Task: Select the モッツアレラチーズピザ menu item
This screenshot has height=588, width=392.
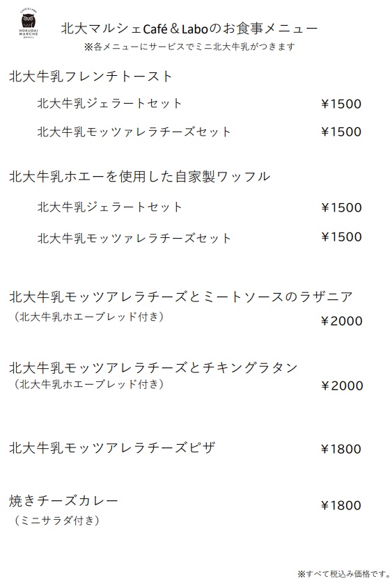Action: [112, 447]
